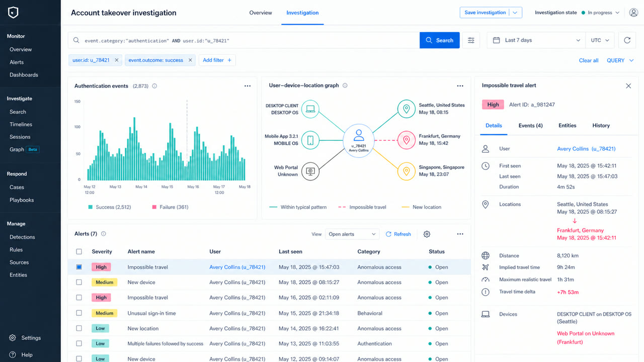644x362 pixels.
Task: Expand the Save investigation arrow menu
Action: (515, 13)
